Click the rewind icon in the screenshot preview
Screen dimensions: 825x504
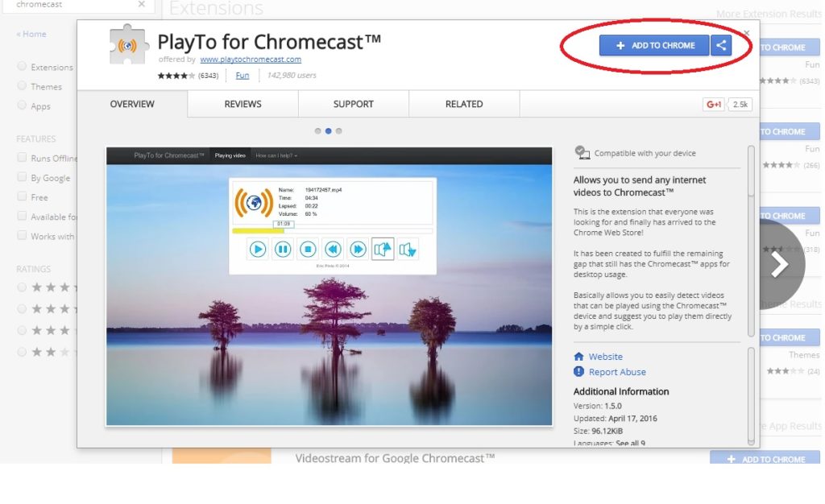[x=333, y=249]
